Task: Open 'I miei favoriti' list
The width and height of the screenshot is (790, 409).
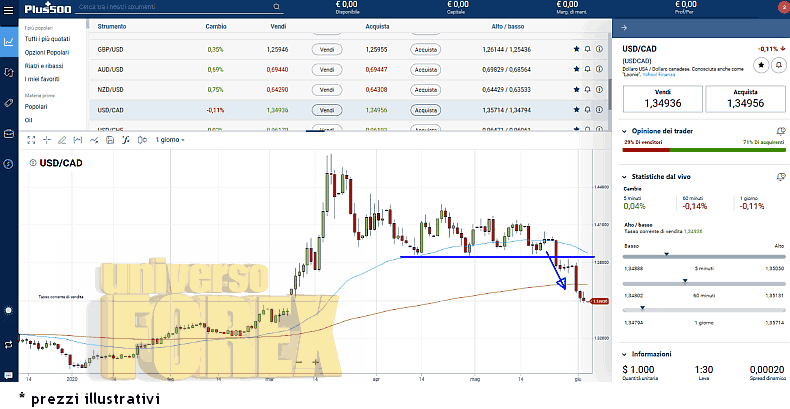Action: pyautogui.click(x=42, y=78)
